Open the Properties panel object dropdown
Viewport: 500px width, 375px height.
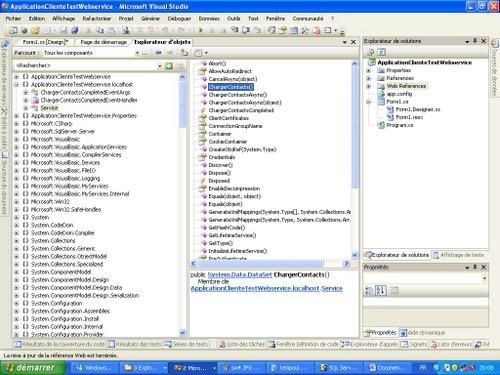484,278
